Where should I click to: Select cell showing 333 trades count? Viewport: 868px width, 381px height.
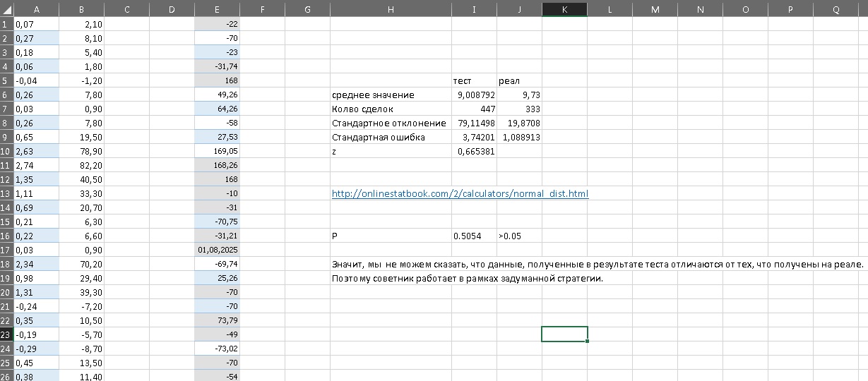pos(519,109)
